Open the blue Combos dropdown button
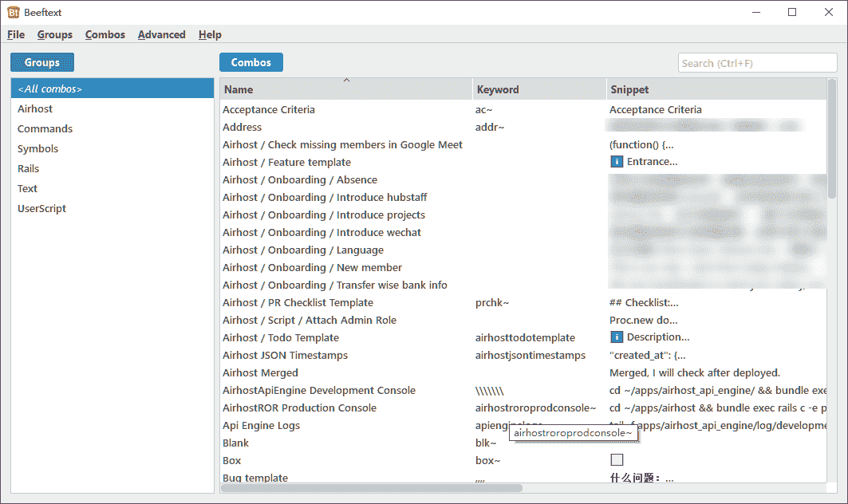The height and width of the screenshot is (504, 848). tap(250, 63)
